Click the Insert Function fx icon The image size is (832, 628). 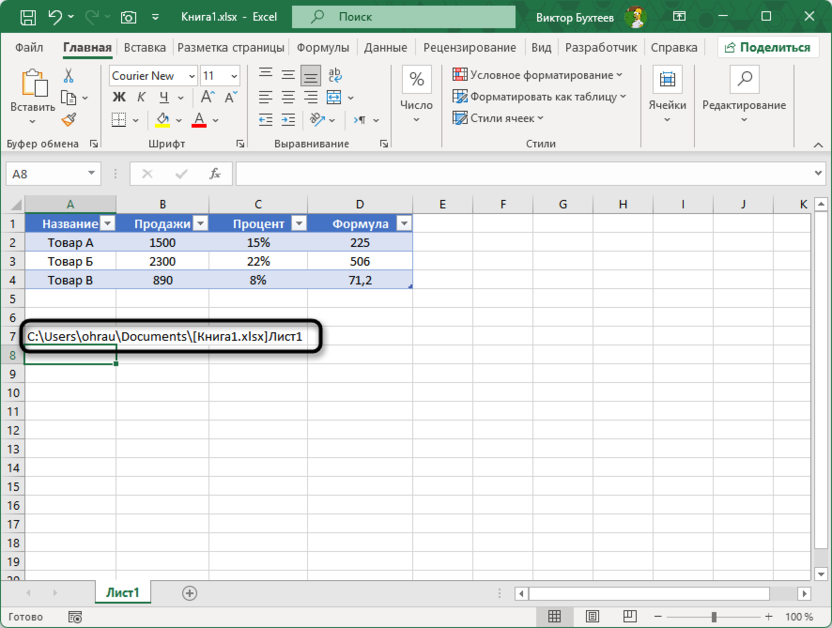214,173
